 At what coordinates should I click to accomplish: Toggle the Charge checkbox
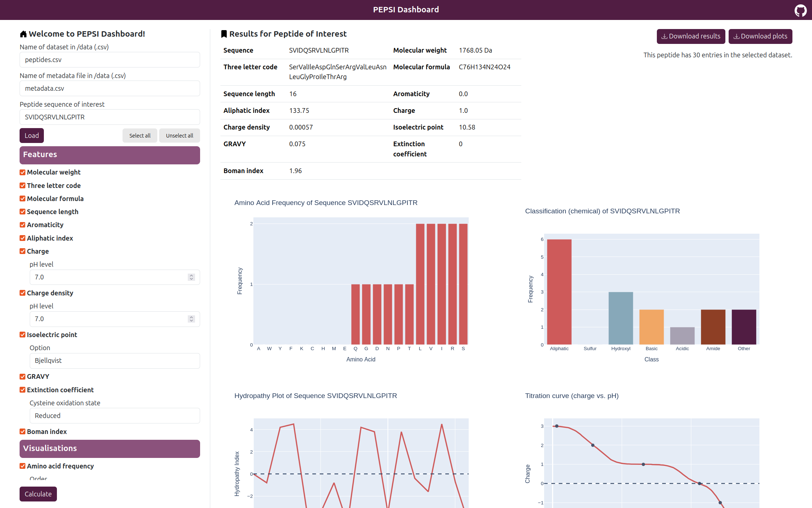[22, 251]
